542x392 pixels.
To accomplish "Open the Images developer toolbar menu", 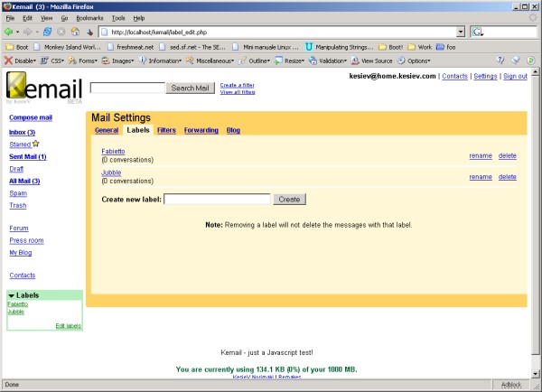I will coord(117,61).
